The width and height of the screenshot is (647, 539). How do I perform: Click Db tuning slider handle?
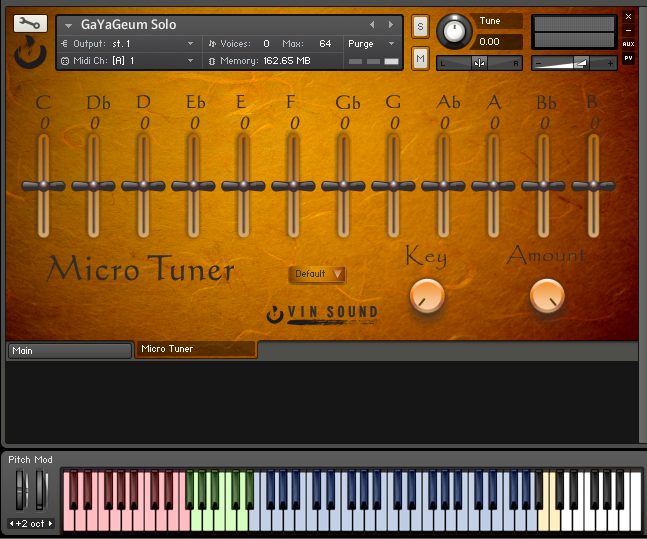(93, 186)
